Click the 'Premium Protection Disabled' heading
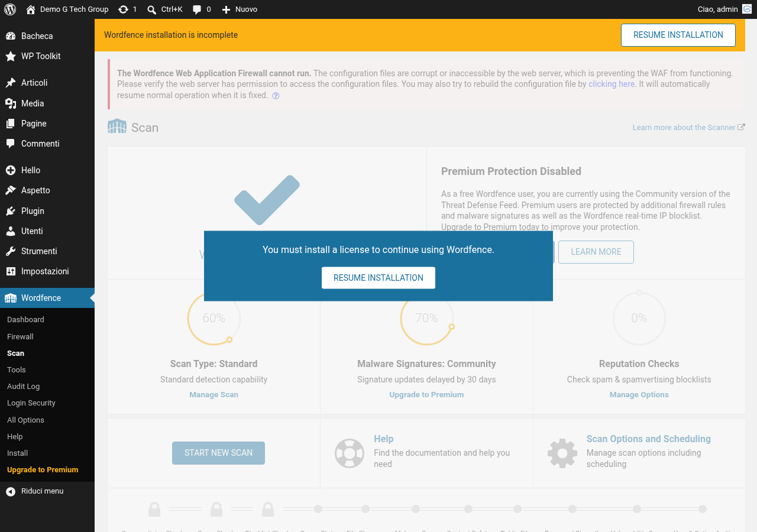Viewport: 757px width, 532px height. [511, 171]
